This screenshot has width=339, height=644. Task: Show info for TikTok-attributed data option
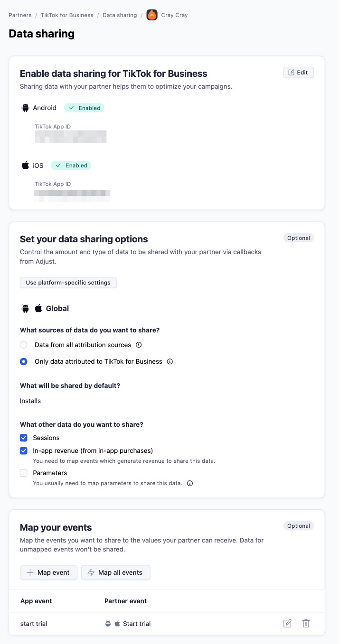coord(170,362)
